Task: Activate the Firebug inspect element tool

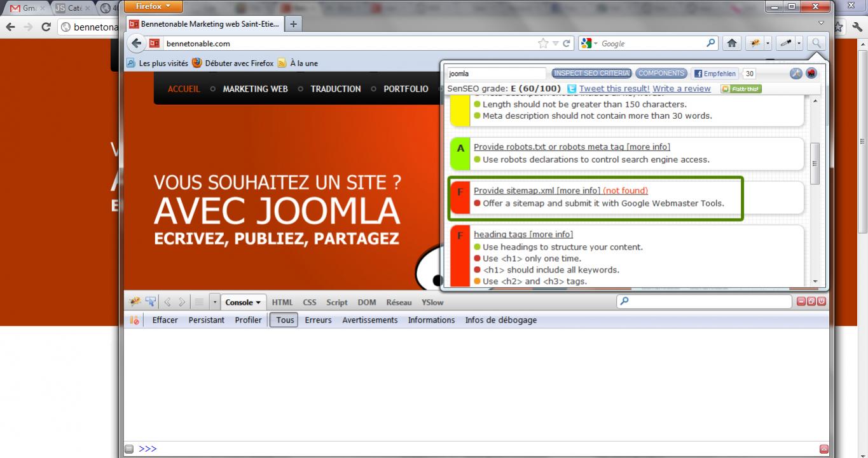Action: click(x=151, y=302)
